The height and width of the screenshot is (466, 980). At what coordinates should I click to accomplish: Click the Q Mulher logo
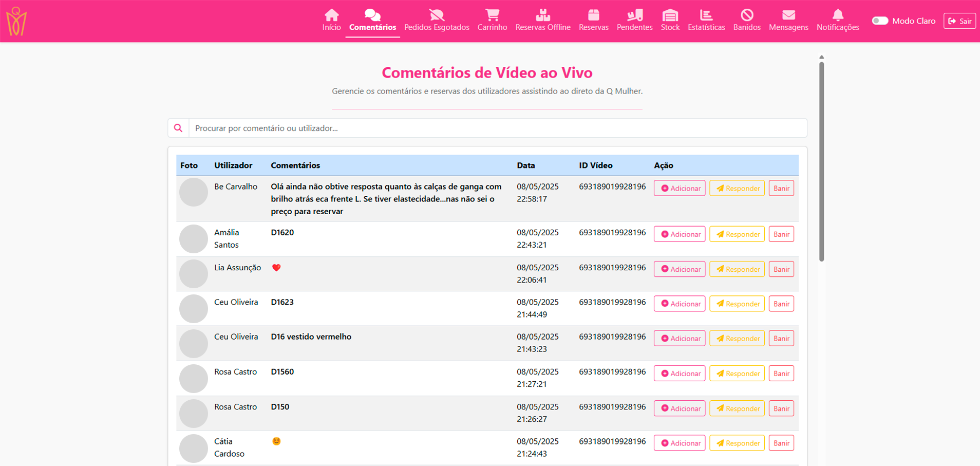click(x=16, y=21)
